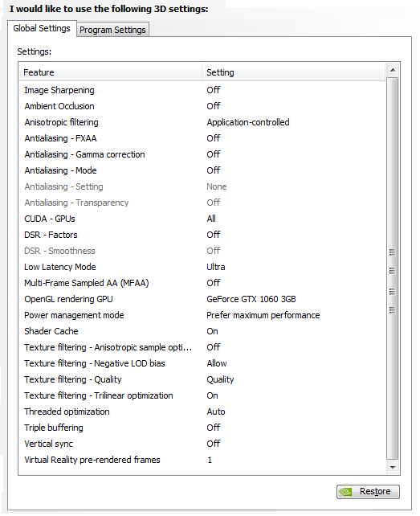
Task: Click the scrollbar down arrow
Action: point(393,467)
